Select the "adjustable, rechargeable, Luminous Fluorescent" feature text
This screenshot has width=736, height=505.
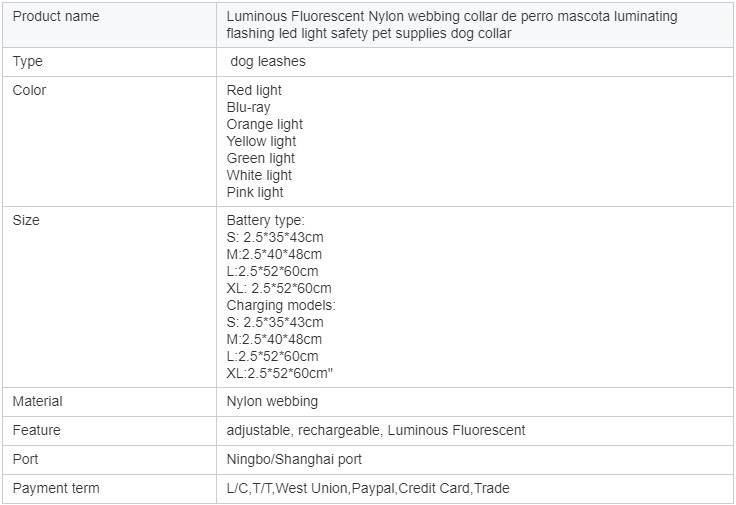(x=376, y=430)
